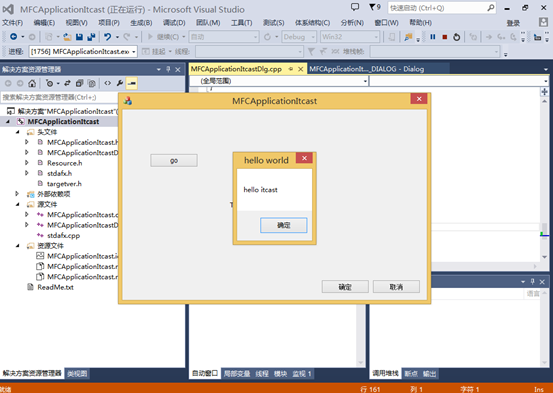Switch to the 局部变量 tab
Screen dimensions: 553x393
tap(237, 374)
